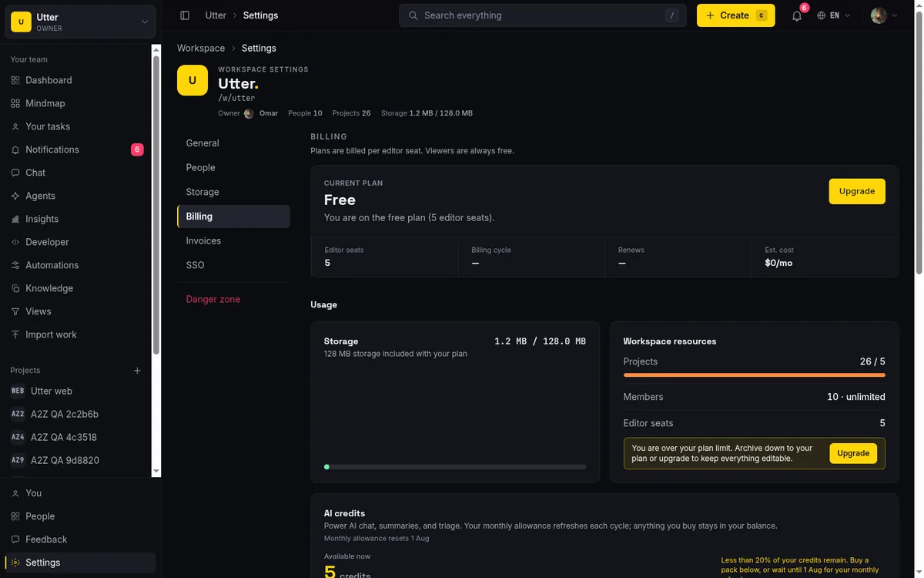Open the Danger zone section
This screenshot has height=578, width=924.
(x=233, y=299)
